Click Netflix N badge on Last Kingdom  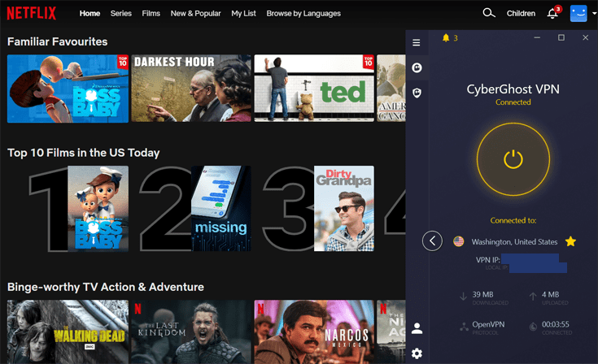click(x=138, y=309)
